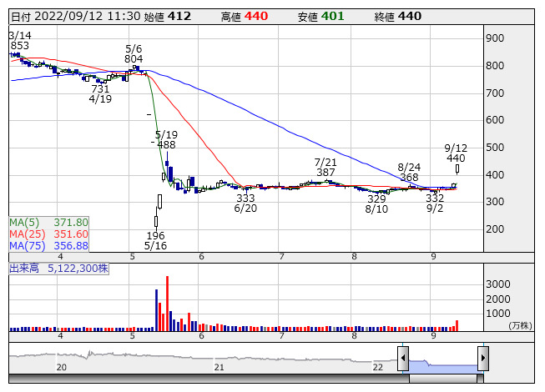
Task: Click the right range slider handle arrow
Action: click(x=483, y=358)
